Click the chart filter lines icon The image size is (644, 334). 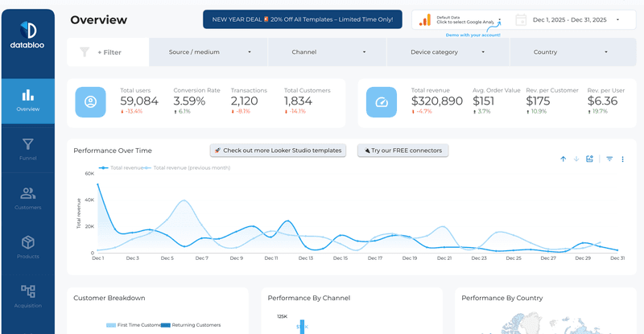[x=609, y=159]
